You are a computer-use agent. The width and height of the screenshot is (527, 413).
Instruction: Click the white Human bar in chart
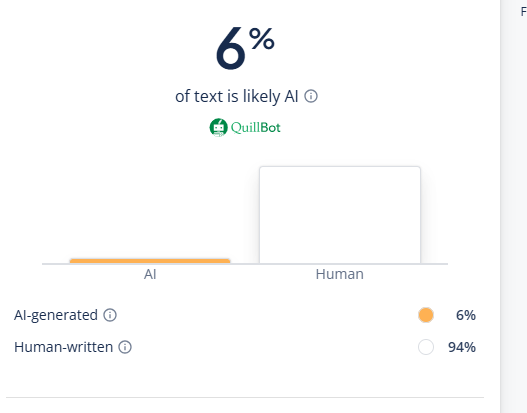(x=340, y=215)
